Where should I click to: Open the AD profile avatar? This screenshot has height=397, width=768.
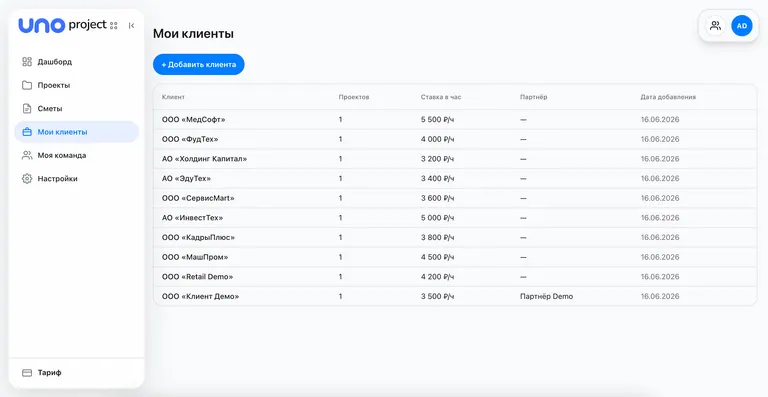point(742,25)
